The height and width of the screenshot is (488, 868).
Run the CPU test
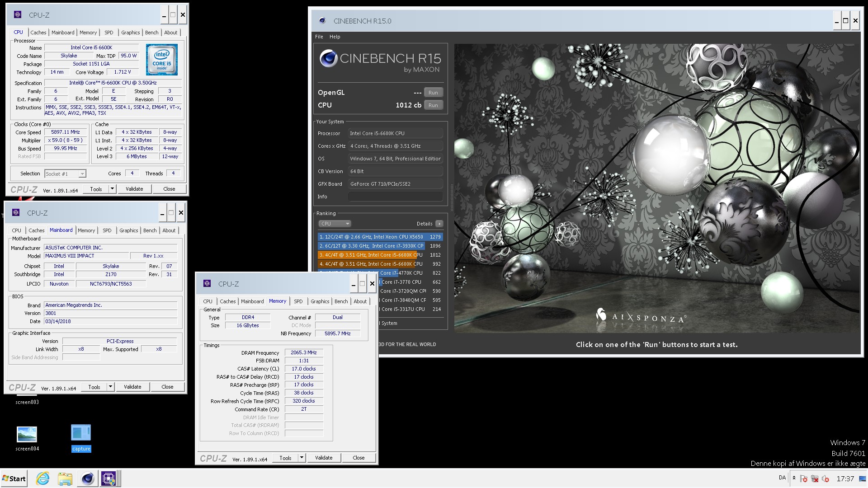433,105
